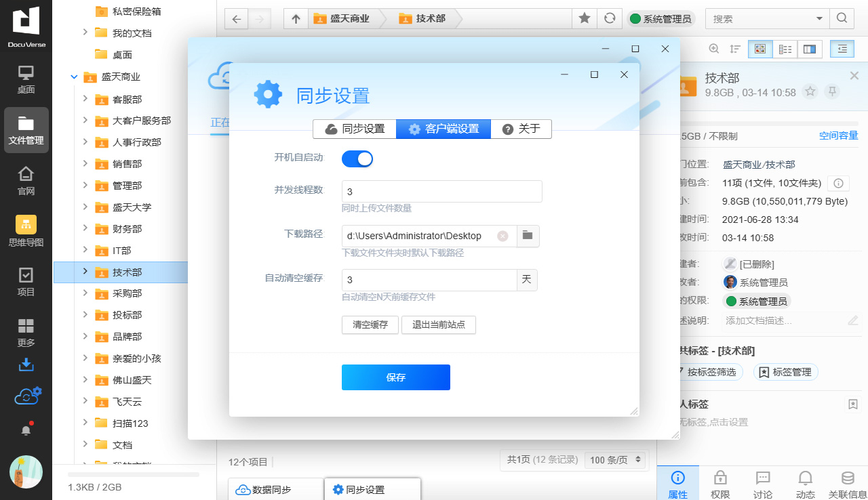This screenshot has height=500, width=868.
Task: Open cloud sync settings icon in sidebar
Action: [27, 396]
